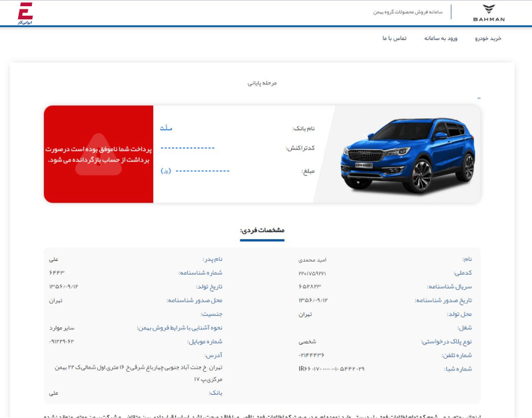Click the شماره شبا IR66 value

coord(332,369)
